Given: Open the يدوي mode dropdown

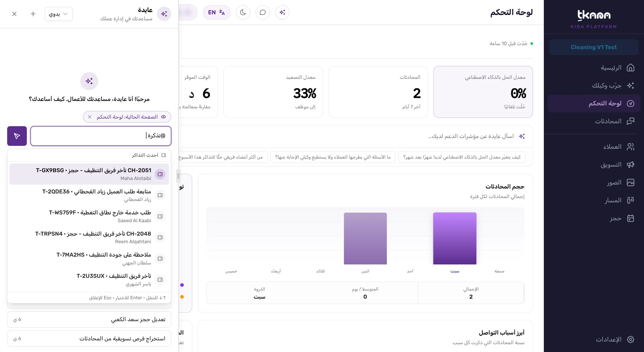Looking at the screenshot, I should [x=59, y=14].
